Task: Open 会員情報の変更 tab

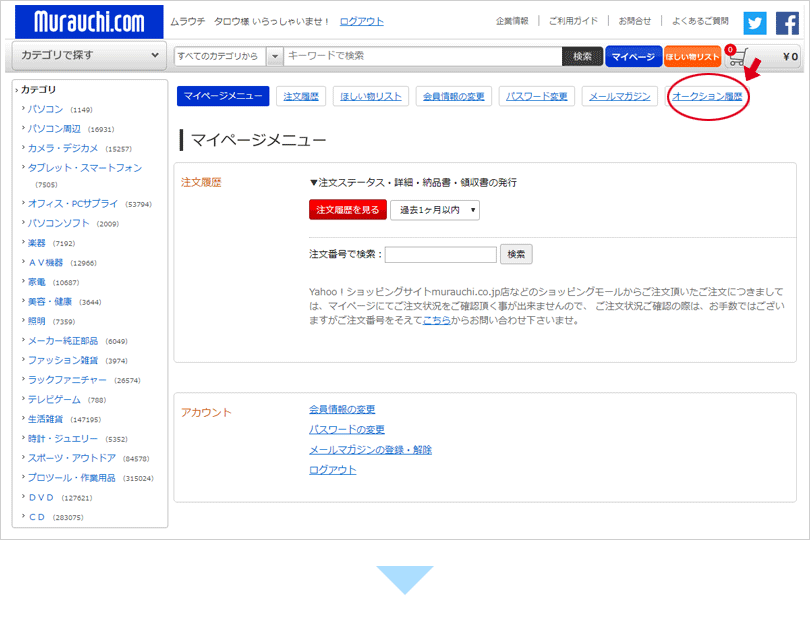Action: (454, 96)
